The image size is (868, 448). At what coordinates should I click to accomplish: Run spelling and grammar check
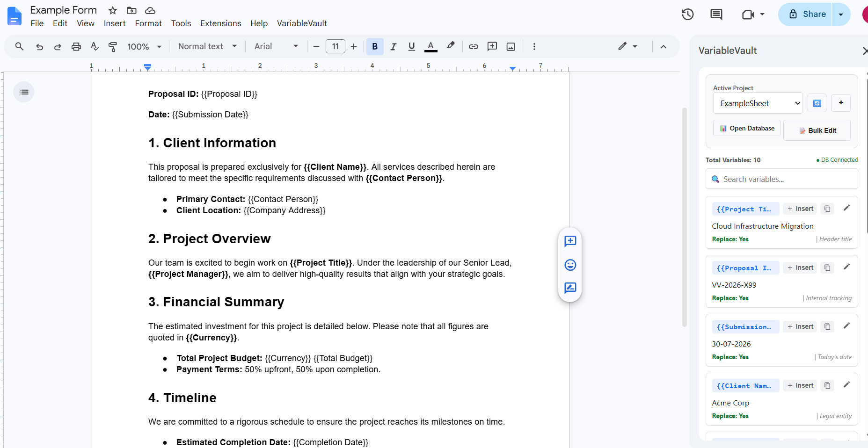(95, 46)
